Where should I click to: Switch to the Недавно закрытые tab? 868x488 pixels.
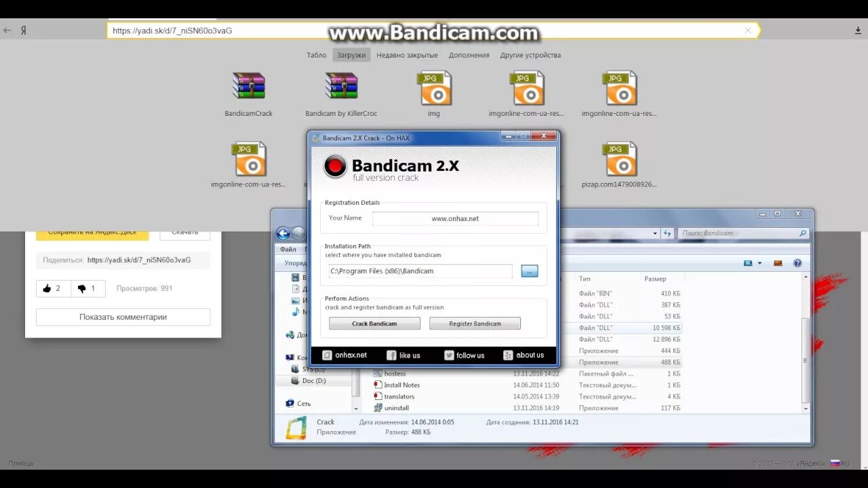click(x=407, y=56)
